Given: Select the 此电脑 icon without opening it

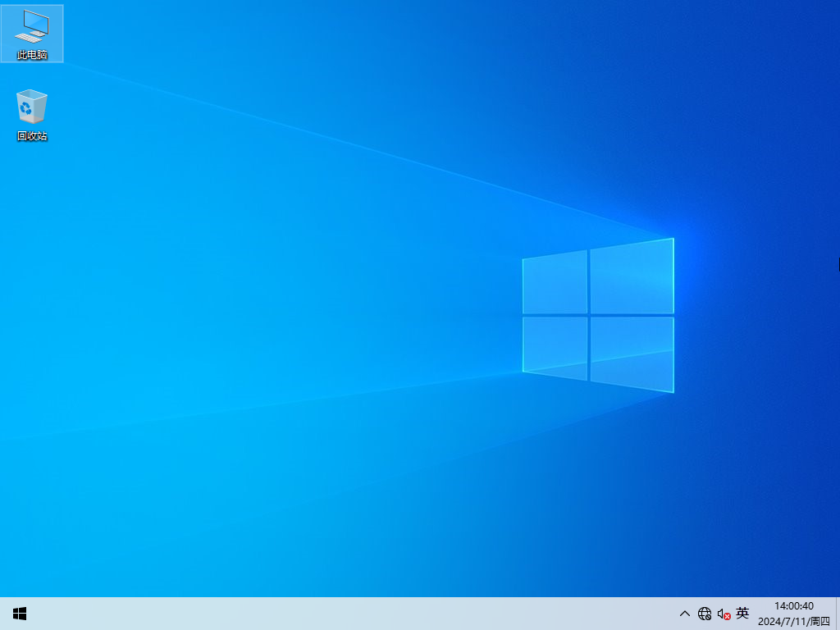Looking at the screenshot, I should click(32, 31).
